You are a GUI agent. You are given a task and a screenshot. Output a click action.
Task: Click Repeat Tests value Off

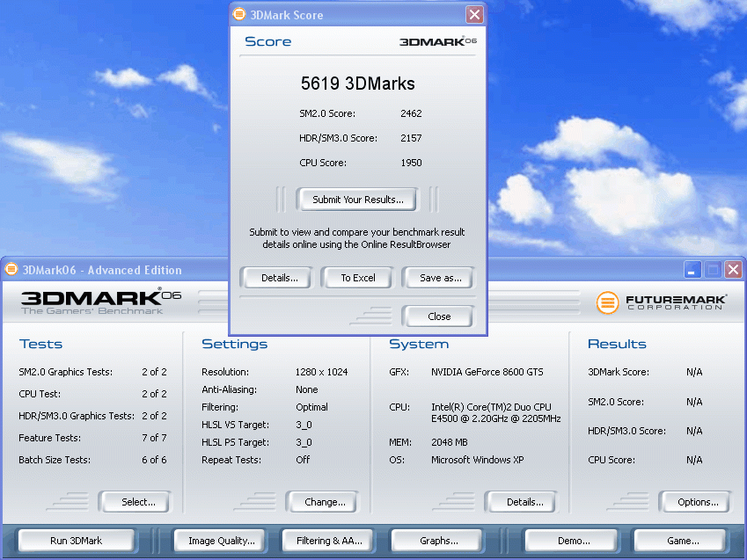(x=303, y=460)
